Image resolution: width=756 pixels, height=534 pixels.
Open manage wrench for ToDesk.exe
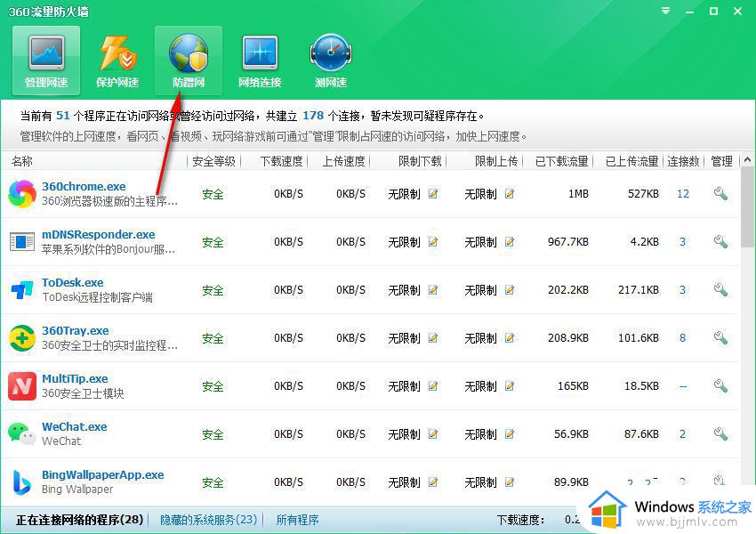pos(720,290)
